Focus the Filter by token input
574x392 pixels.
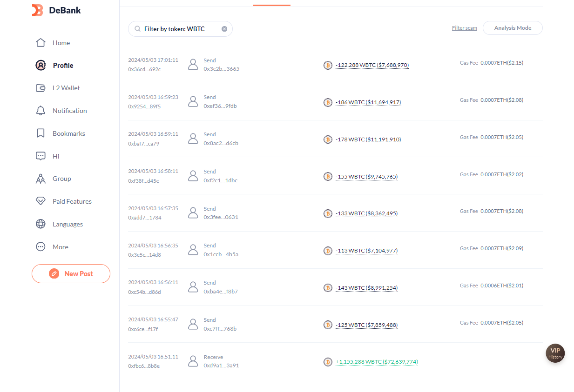coord(180,29)
